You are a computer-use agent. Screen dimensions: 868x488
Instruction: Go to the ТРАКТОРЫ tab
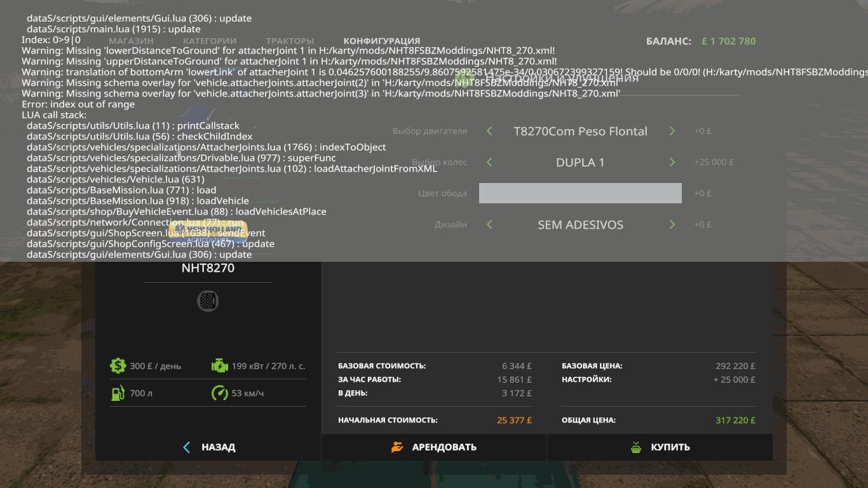[x=290, y=41]
